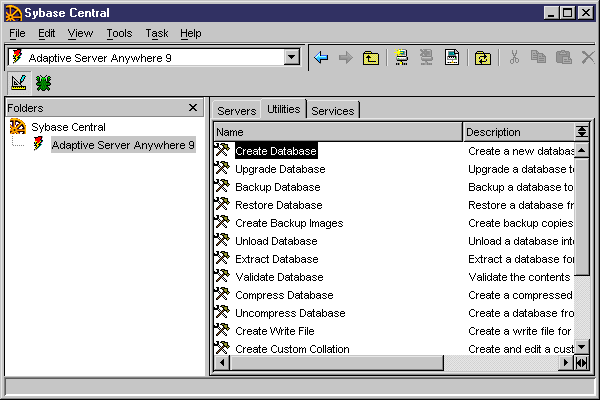Select the Upgrade Database utility
This screenshot has width=600, height=400.
coord(280,169)
